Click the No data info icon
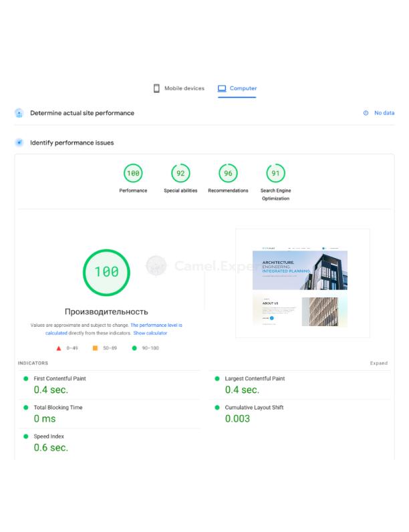Screen dimensions: 409x532 point(366,113)
